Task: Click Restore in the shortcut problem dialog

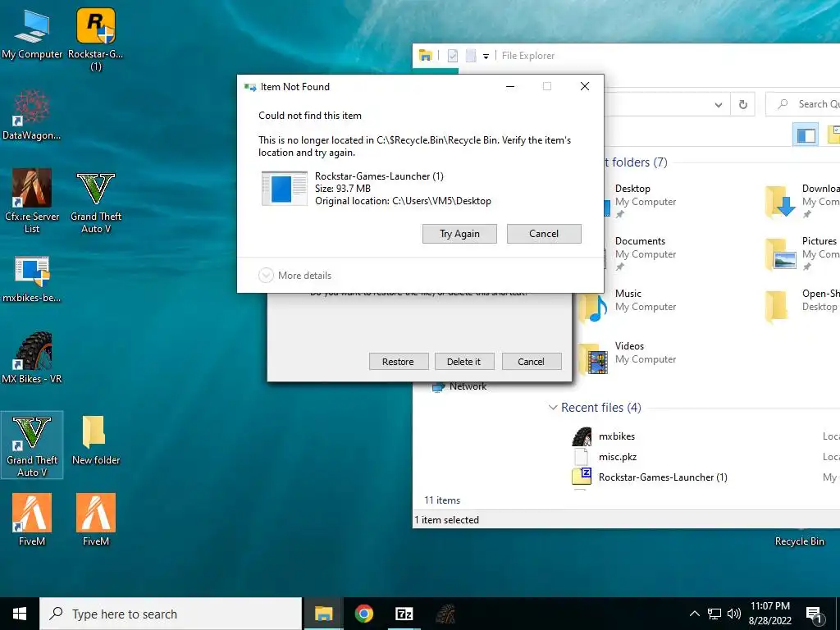Action: [x=398, y=362]
